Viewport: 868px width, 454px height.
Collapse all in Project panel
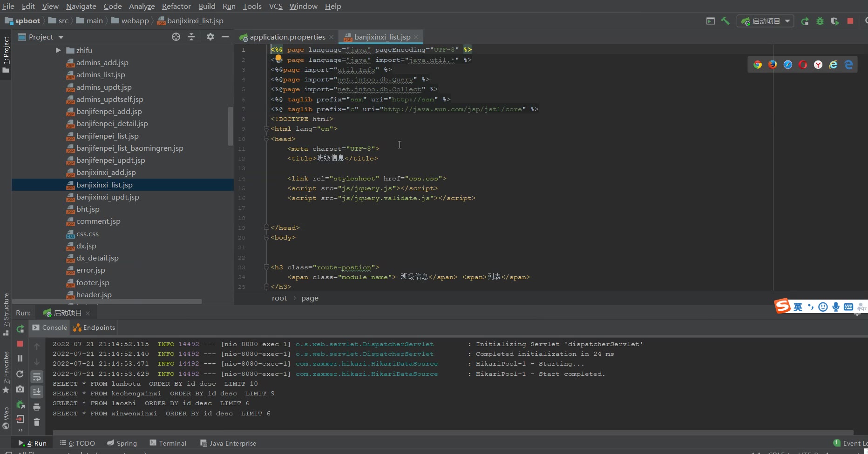click(x=191, y=37)
